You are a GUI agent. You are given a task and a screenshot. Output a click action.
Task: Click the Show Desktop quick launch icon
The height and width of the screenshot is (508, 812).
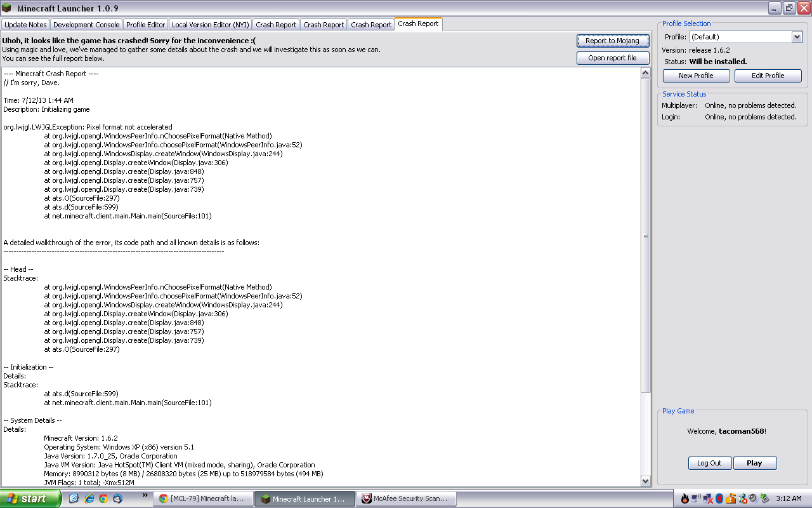click(74, 498)
